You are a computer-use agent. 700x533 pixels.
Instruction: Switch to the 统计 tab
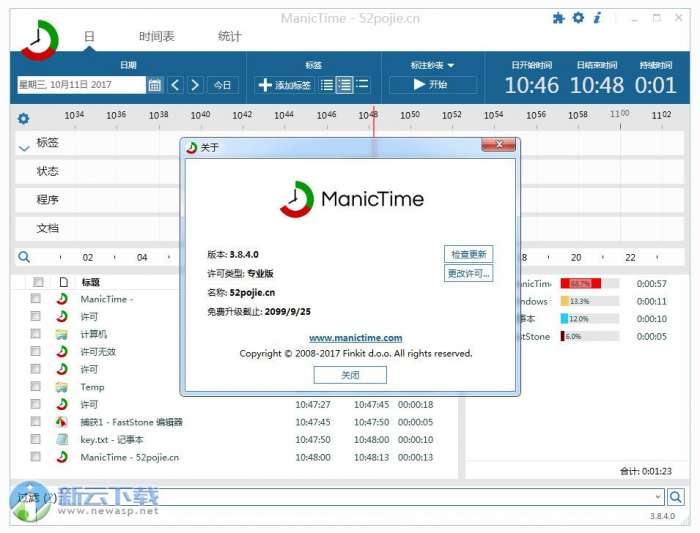pos(229,37)
